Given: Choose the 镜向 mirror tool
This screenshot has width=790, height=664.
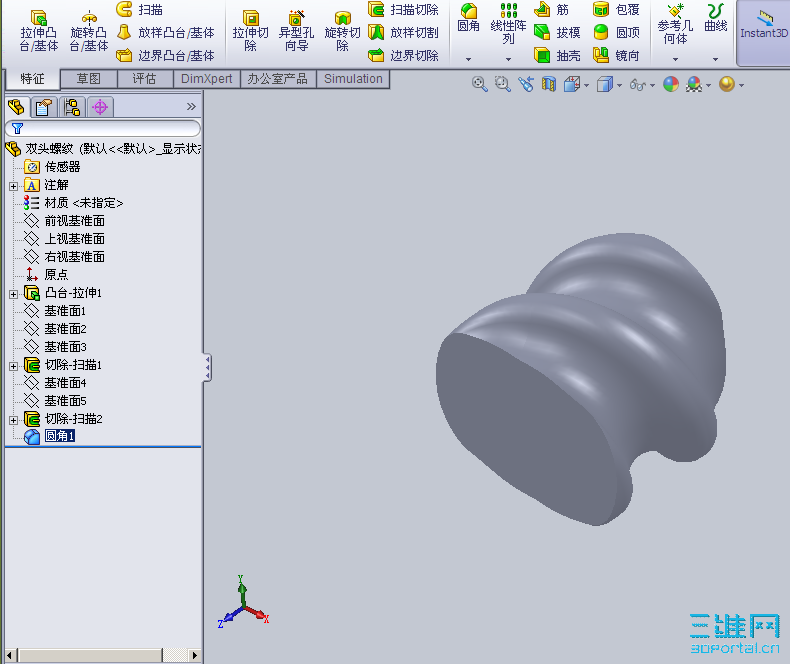Looking at the screenshot, I should point(616,55).
